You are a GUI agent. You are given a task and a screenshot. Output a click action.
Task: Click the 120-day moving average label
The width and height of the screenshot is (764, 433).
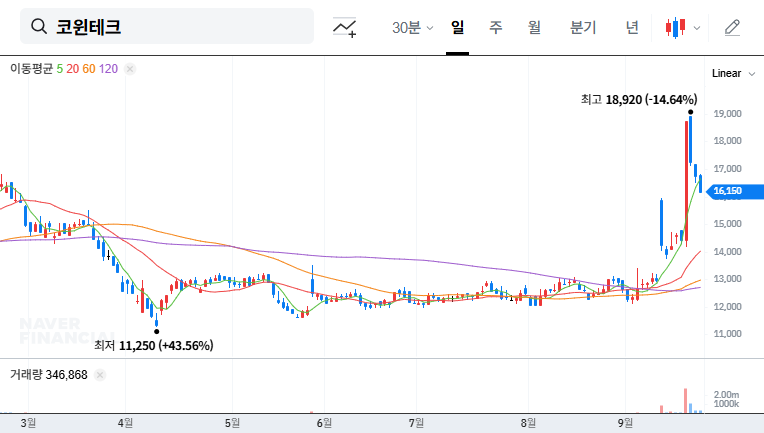pyautogui.click(x=108, y=69)
